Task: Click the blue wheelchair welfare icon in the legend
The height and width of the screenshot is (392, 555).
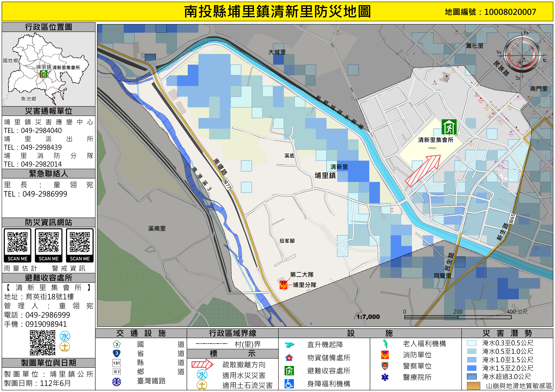Action: [x=289, y=384]
